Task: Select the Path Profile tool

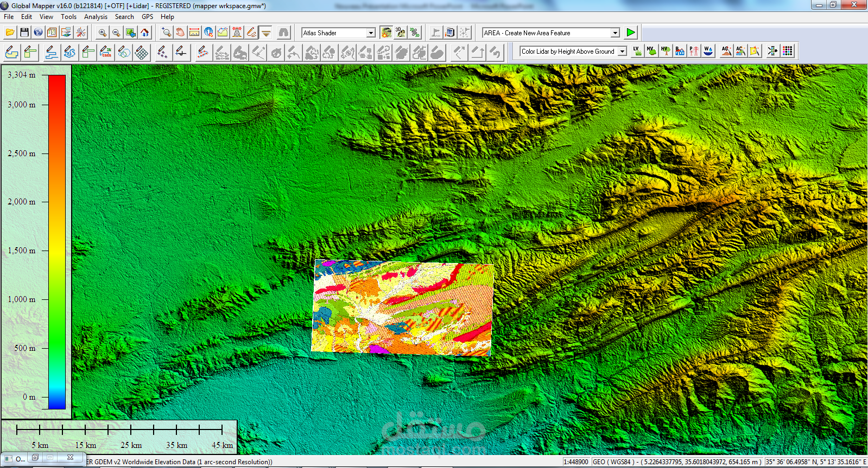Action: pyautogui.click(x=223, y=33)
